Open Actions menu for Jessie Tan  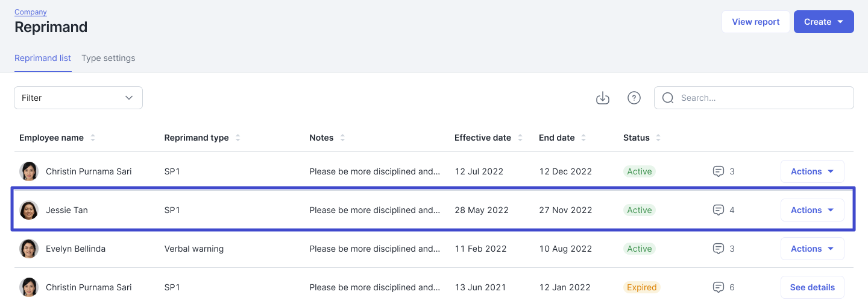click(x=812, y=210)
